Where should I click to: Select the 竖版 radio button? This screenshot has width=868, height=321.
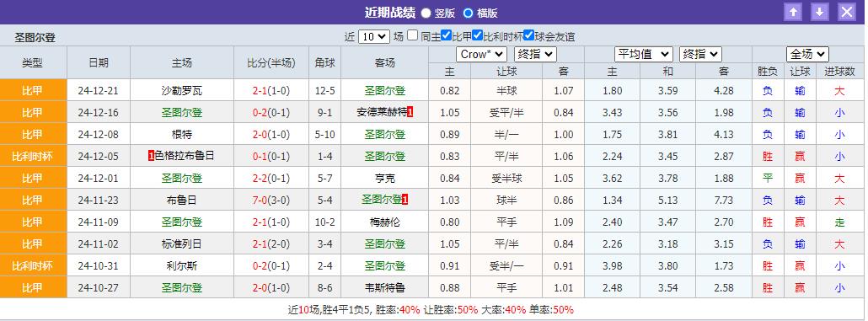(426, 13)
